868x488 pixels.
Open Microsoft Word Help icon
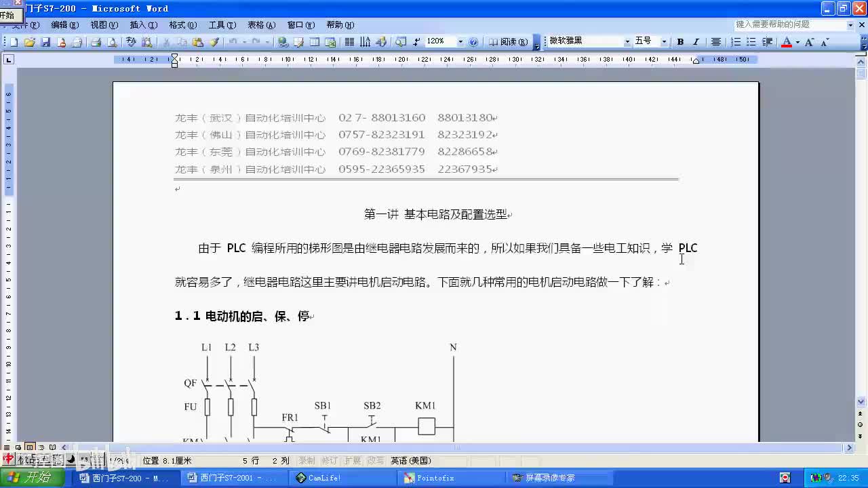pyautogui.click(x=473, y=42)
